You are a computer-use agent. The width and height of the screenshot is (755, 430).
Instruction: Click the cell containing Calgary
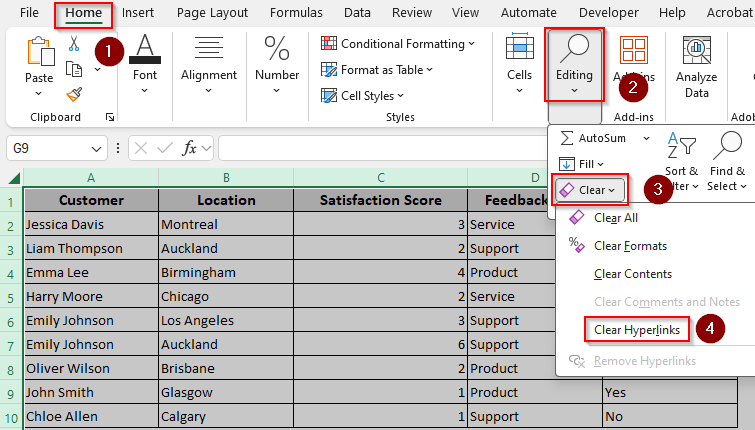pyautogui.click(x=226, y=417)
